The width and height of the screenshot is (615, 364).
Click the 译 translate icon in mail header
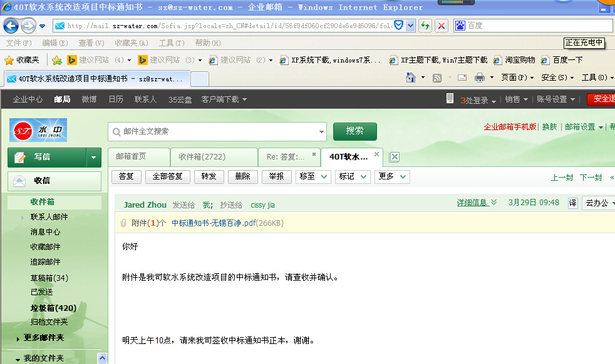click(572, 203)
